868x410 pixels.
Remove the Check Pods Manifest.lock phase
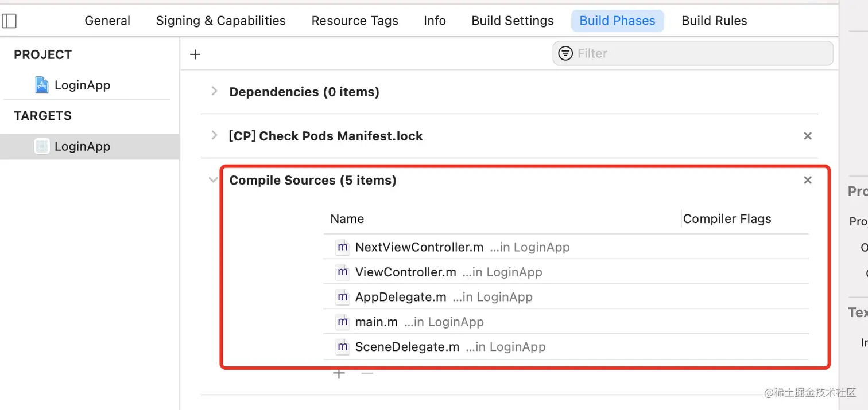pyautogui.click(x=808, y=136)
